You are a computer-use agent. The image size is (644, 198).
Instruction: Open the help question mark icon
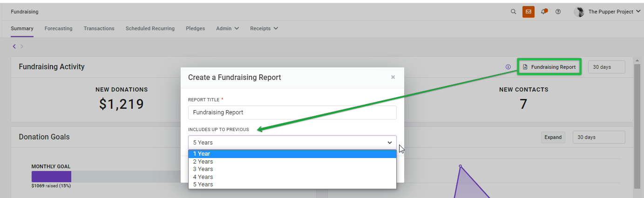tap(558, 12)
